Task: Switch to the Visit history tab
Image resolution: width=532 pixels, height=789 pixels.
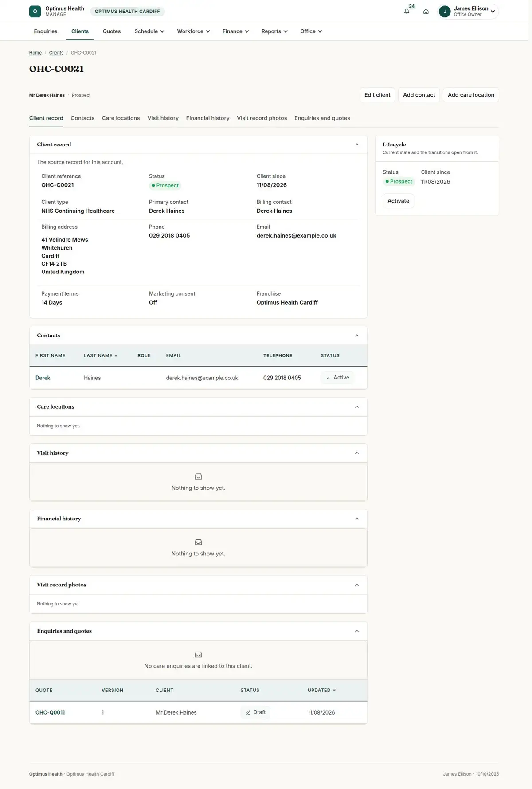Action: pyautogui.click(x=163, y=118)
